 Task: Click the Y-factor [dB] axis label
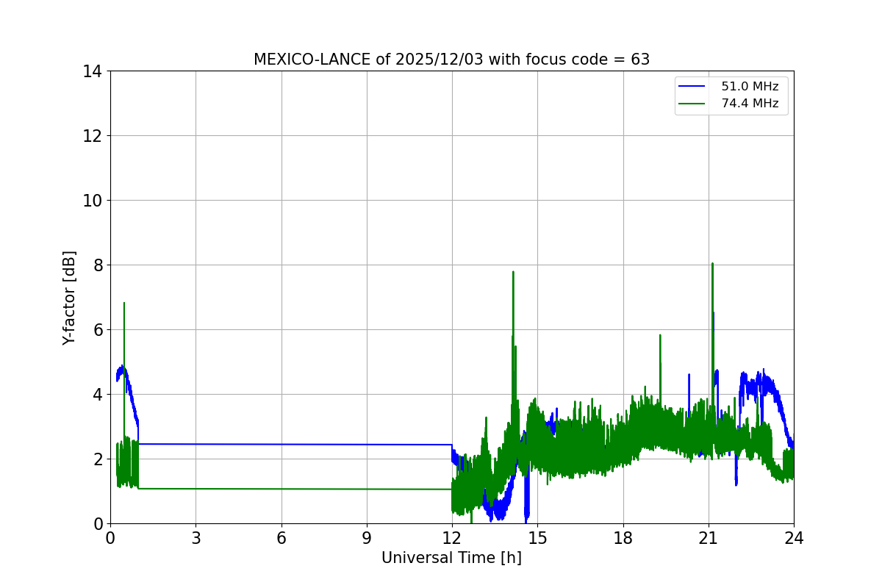click(69, 298)
